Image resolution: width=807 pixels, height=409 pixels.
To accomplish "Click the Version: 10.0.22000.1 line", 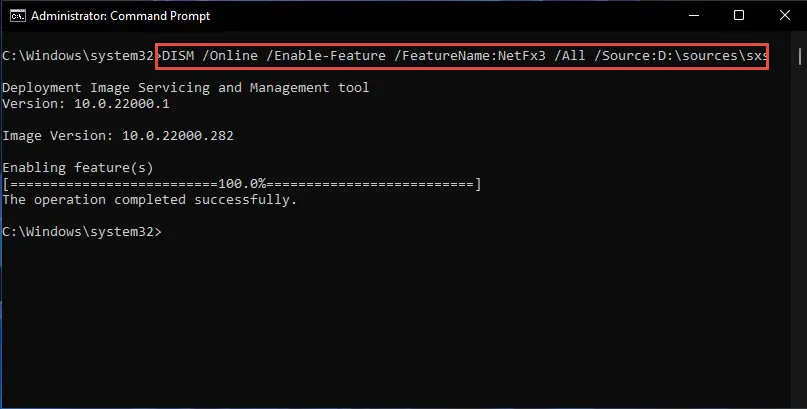I will click(x=86, y=103).
